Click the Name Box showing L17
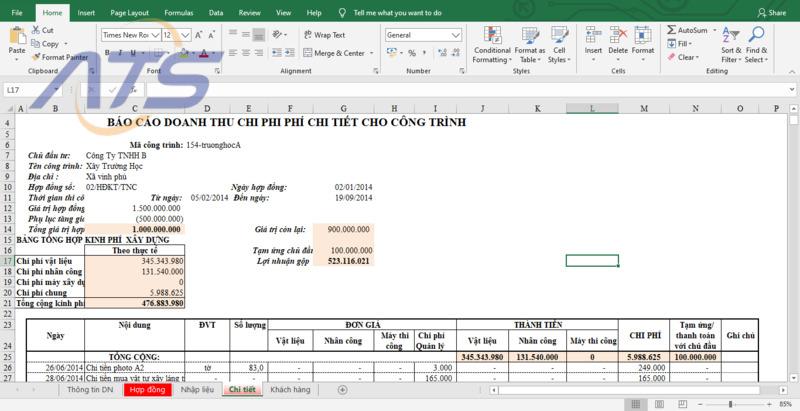 [30, 90]
